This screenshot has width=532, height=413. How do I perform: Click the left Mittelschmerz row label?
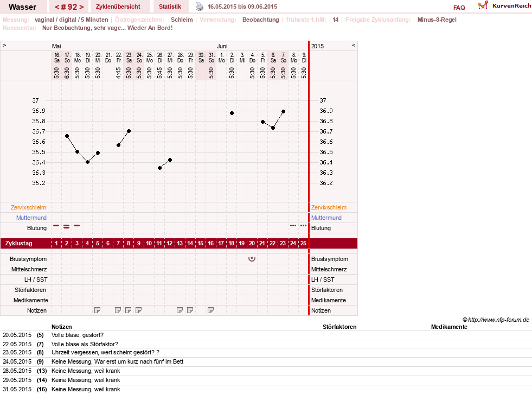coord(29,269)
